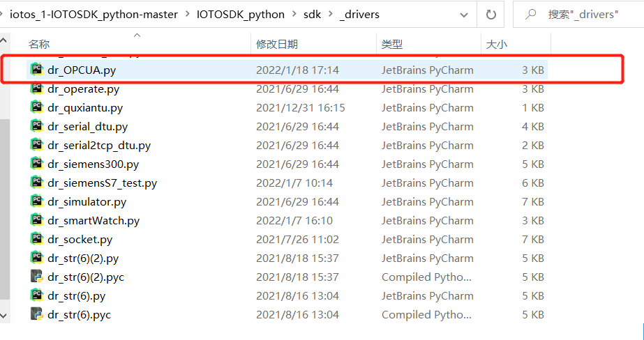Click the file icon next to dr_quxiantu.py

[37, 107]
